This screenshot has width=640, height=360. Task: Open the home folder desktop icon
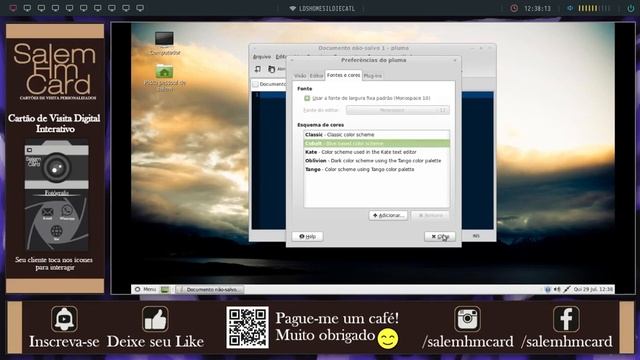pyautogui.click(x=164, y=77)
